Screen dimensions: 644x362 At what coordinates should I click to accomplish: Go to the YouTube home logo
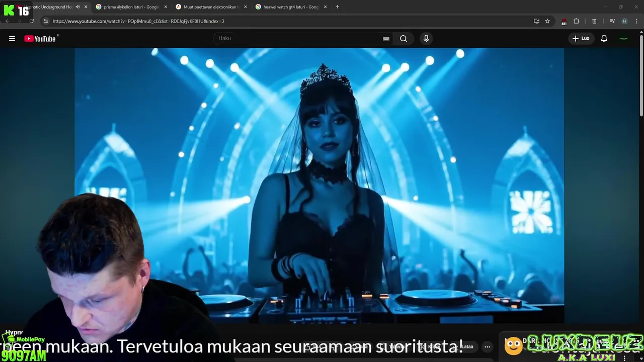(x=40, y=39)
